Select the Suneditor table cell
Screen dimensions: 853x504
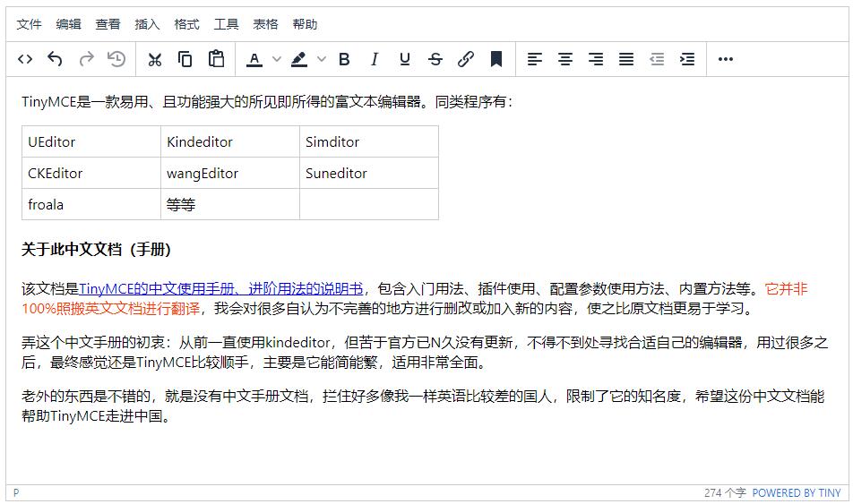point(369,174)
